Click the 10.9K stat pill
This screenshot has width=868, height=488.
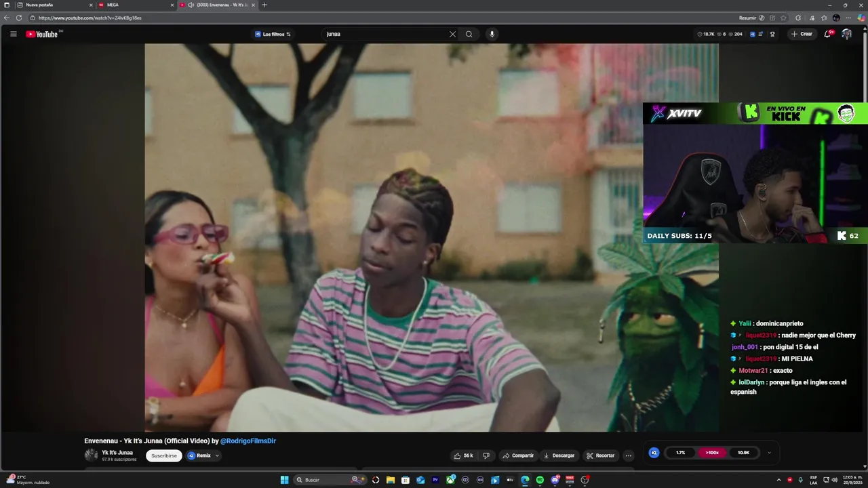tap(744, 452)
